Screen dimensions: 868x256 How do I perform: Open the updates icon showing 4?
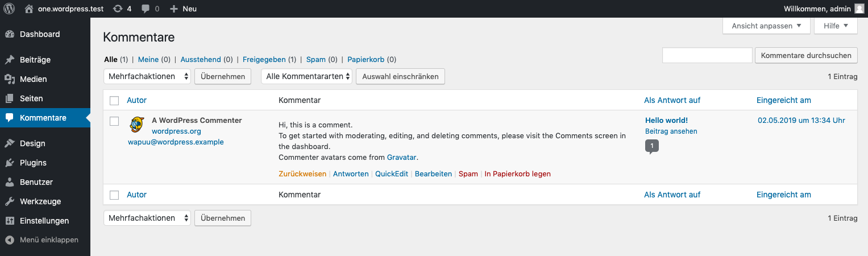click(x=118, y=9)
